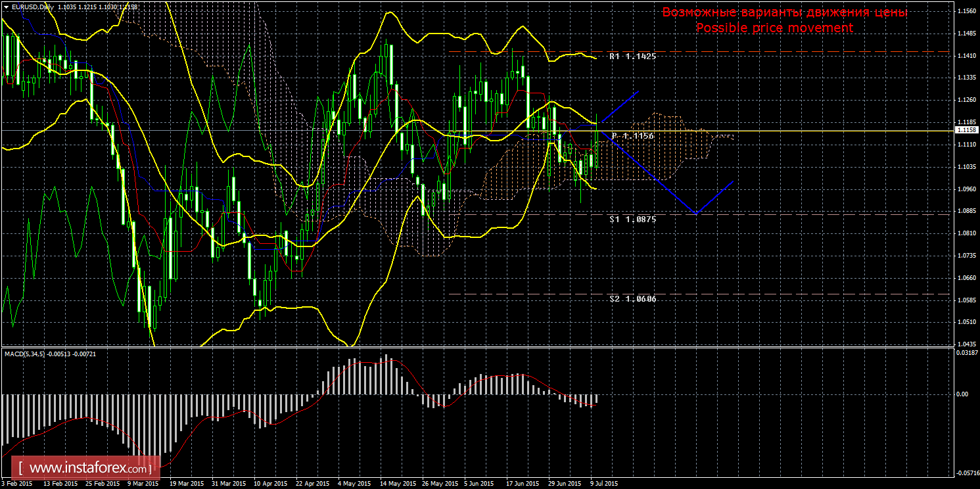Click the red 'Possible price movement' text
The image size is (980, 489).
pos(774,28)
